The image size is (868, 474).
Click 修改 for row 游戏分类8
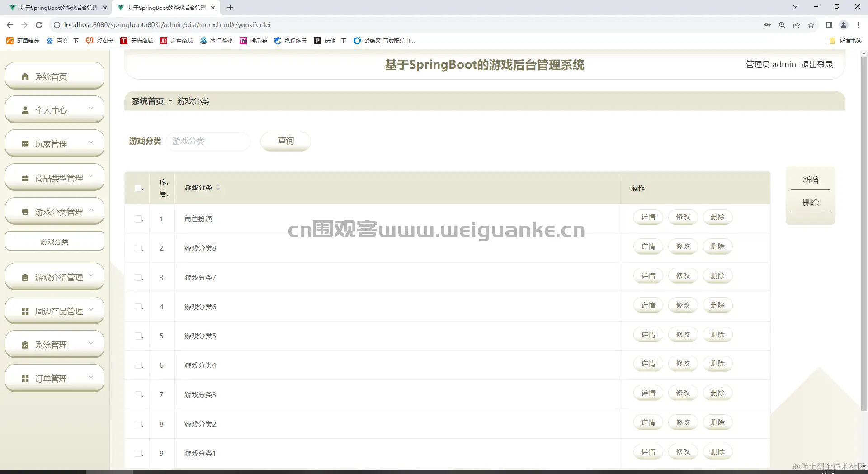coord(683,246)
